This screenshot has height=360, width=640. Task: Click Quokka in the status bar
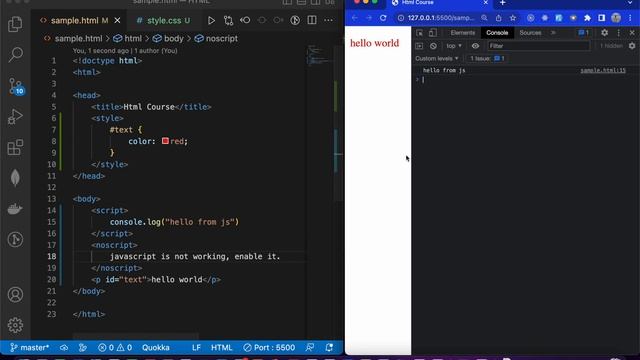pyautogui.click(x=156, y=347)
